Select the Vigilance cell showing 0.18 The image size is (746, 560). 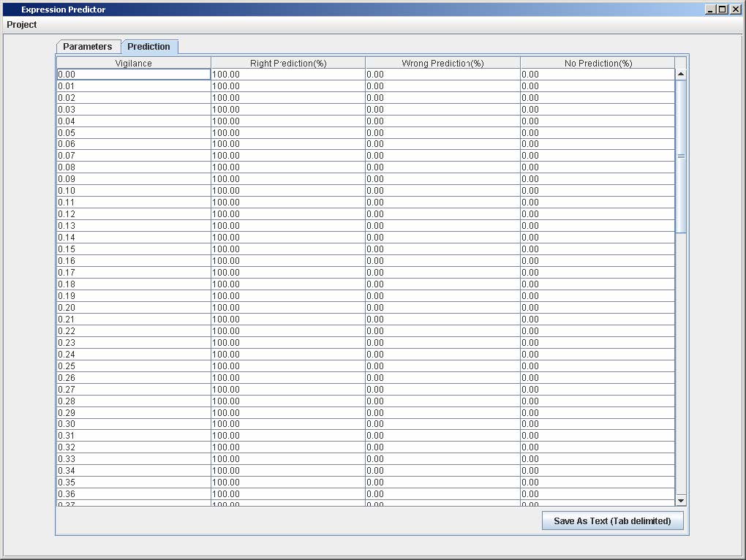tap(134, 285)
